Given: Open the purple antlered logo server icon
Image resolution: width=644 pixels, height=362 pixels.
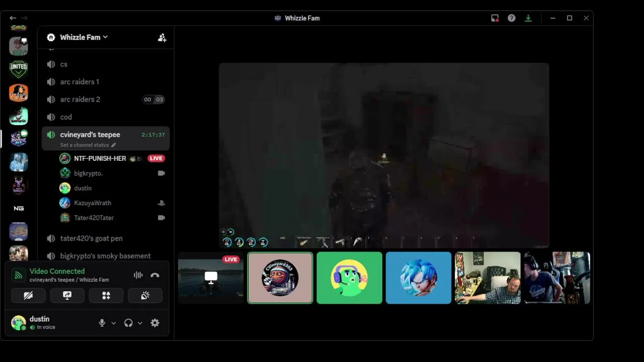Looking at the screenshot, I should 19,185.
